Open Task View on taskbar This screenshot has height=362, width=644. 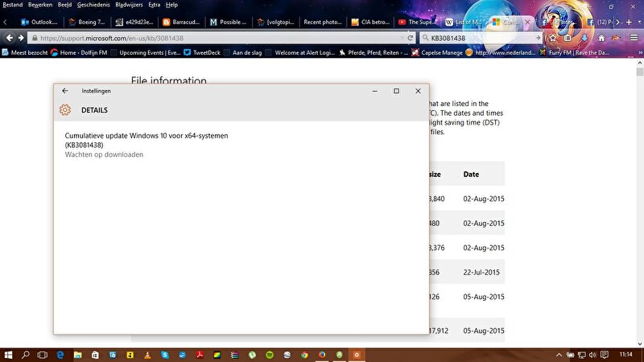point(43,354)
